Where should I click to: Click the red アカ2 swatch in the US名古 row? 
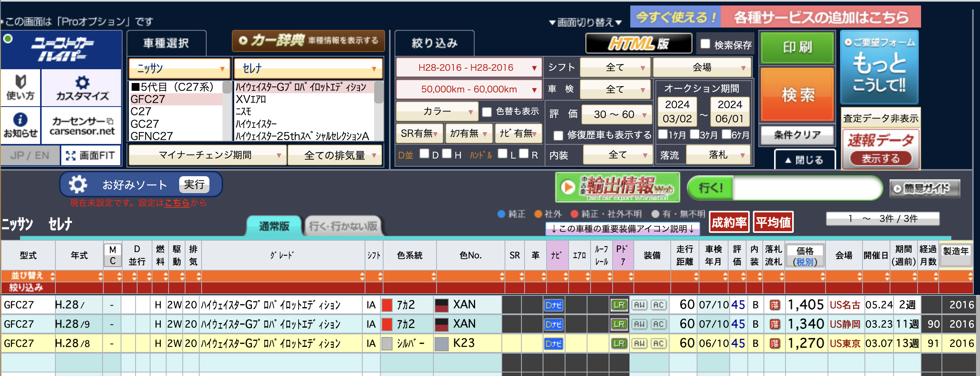pyautogui.click(x=387, y=305)
